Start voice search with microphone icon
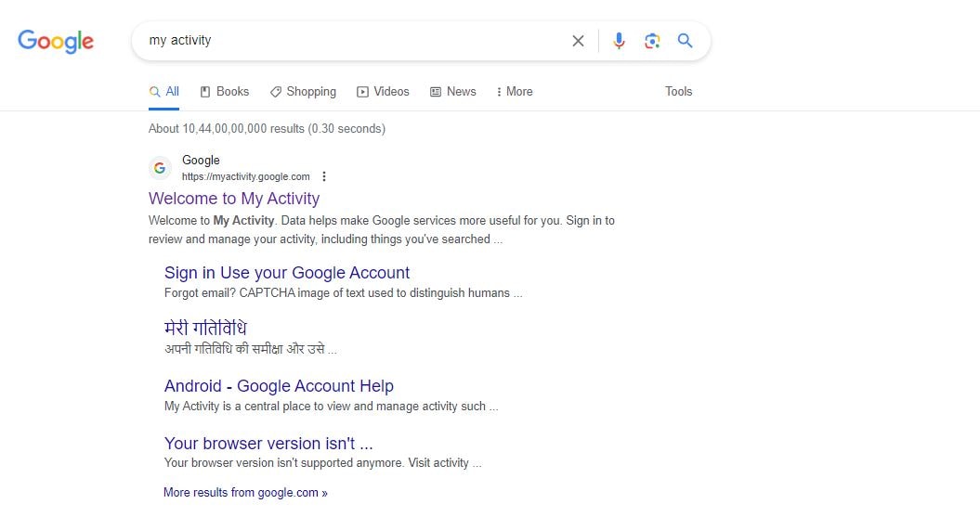Screen dimensions: 980x517 tap(620, 41)
